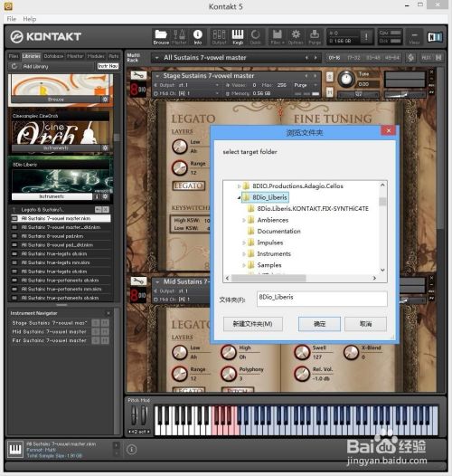Viewport: 452px width, 476px height.
Task: Show the Output mixer section
Action: tap(219, 37)
